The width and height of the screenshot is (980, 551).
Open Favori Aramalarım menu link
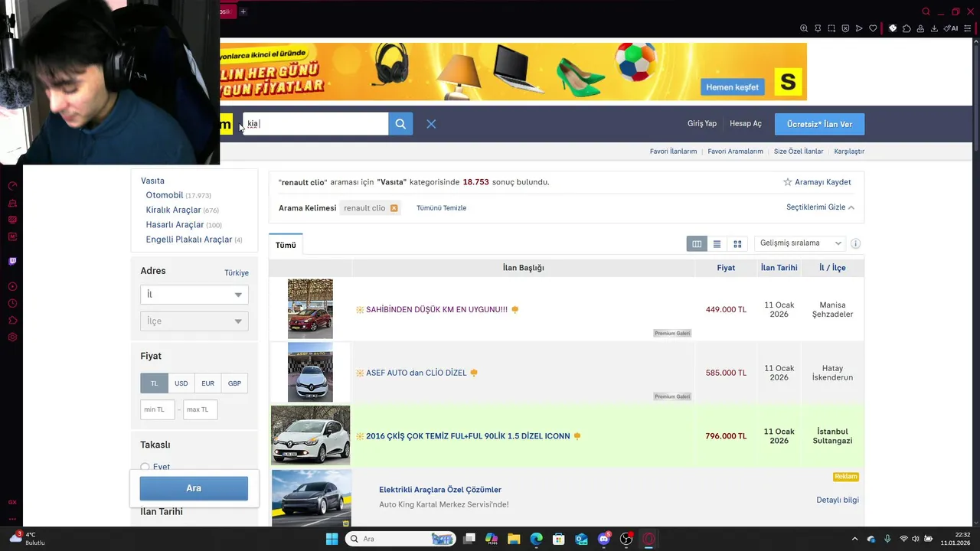click(735, 152)
